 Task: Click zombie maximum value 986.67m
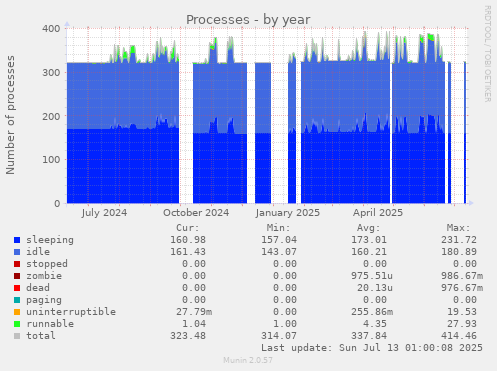coord(462,276)
